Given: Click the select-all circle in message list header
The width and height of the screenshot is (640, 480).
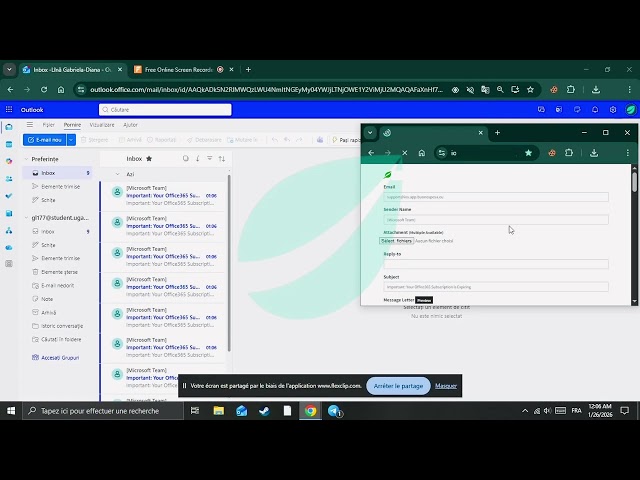Looking at the screenshot, I should click(x=186, y=158).
